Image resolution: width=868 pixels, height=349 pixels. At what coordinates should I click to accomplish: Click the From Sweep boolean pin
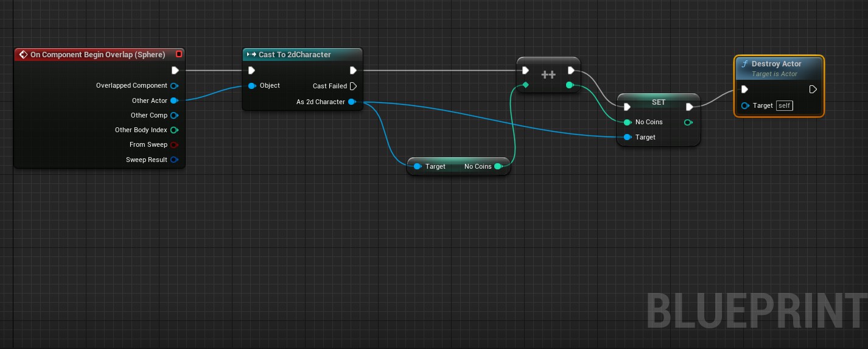click(174, 145)
